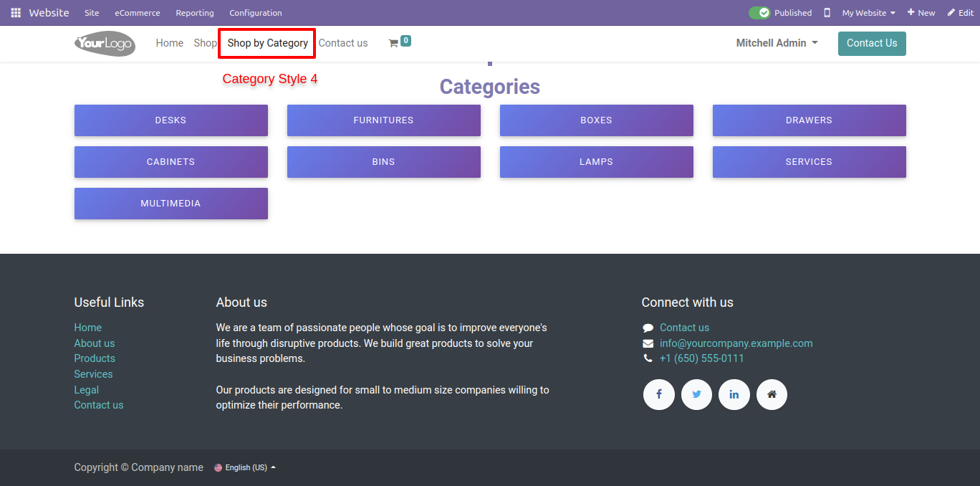Viewport: 980px width, 486px height.
Task: Open the Configuration menu
Action: (x=256, y=13)
